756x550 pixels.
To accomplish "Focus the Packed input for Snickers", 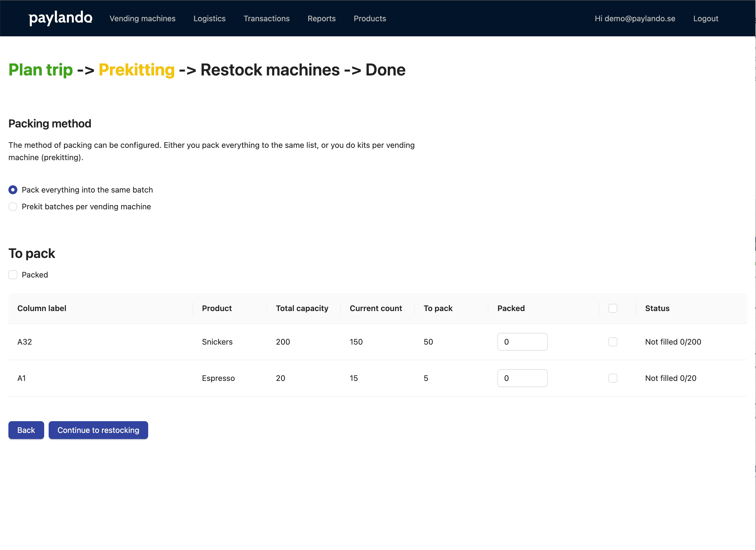I will [x=522, y=342].
